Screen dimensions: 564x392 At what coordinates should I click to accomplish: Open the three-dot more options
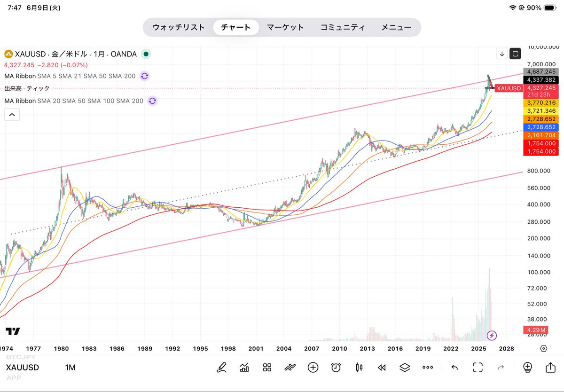pyautogui.click(x=428, y=368)
